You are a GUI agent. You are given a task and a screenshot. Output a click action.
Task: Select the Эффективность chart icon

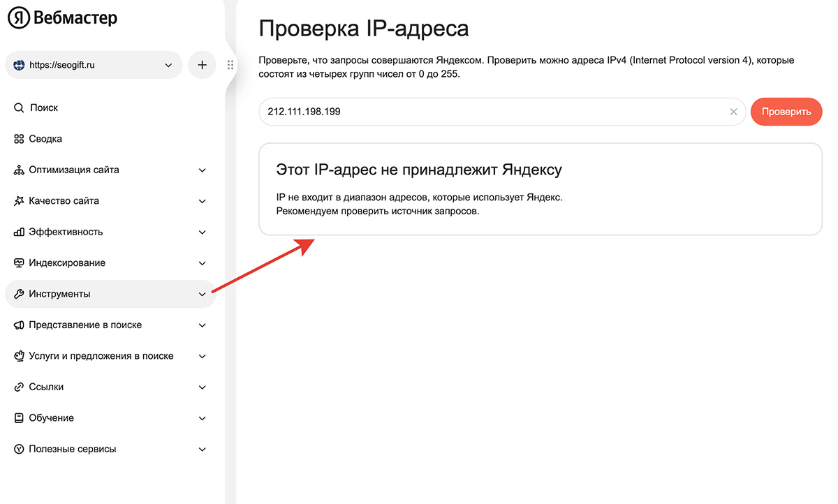[x=17, y=232]
